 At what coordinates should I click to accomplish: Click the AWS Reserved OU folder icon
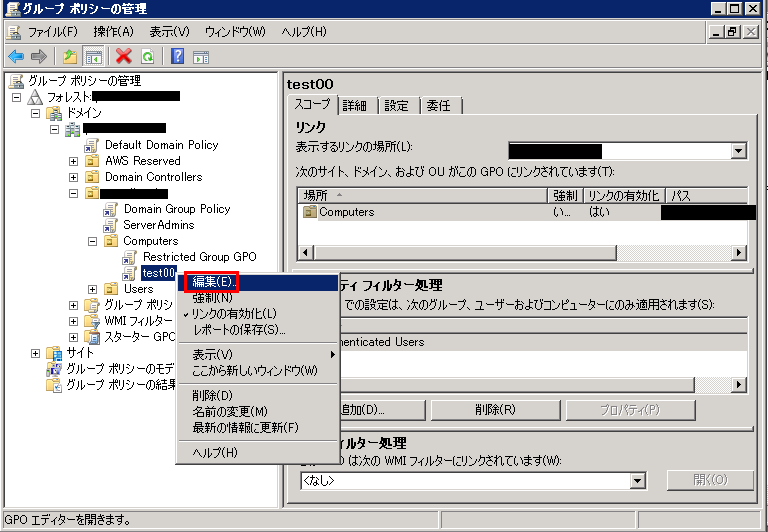(x=92, y=161)
